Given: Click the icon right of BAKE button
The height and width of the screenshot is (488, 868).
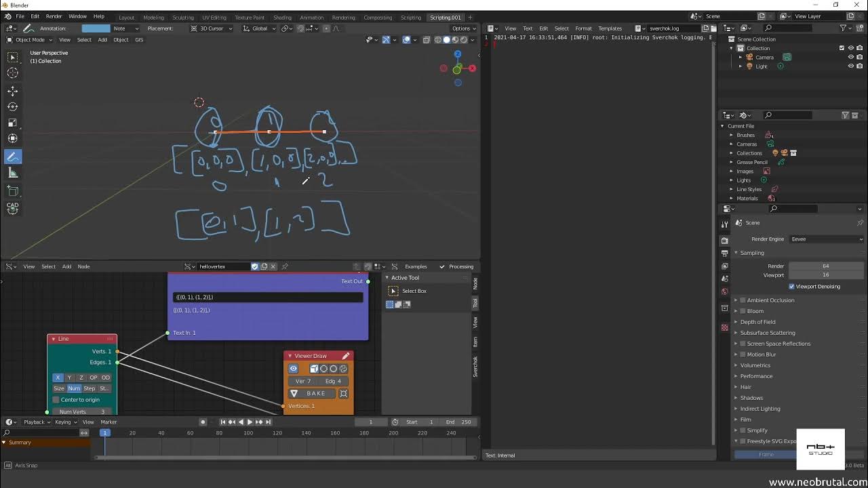Looking at the screenshot, I should [344, 394].
